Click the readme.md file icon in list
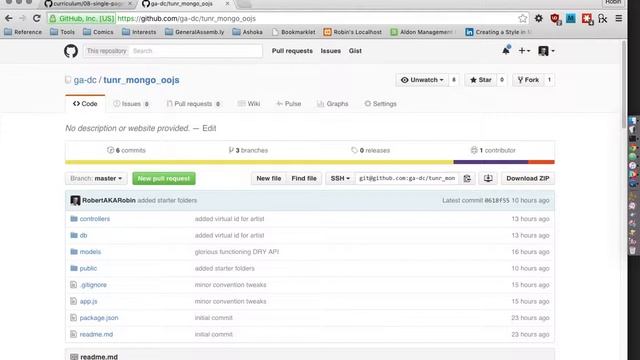Image resolution: width=640 pixels, height=360 pixels. pos(73,334)
